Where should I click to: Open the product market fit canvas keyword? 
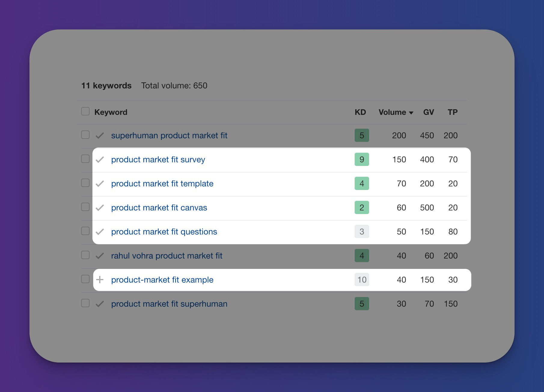(x=159, y=208)
